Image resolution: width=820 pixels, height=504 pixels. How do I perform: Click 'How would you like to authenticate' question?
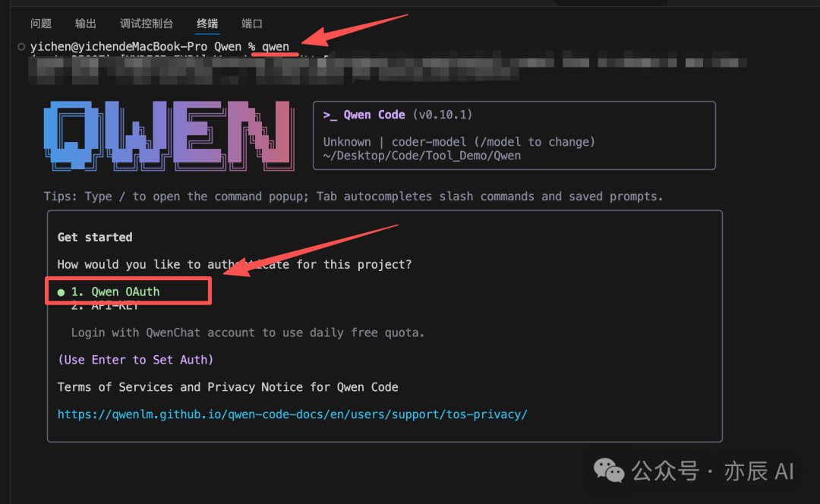click(x=235, y=265)
